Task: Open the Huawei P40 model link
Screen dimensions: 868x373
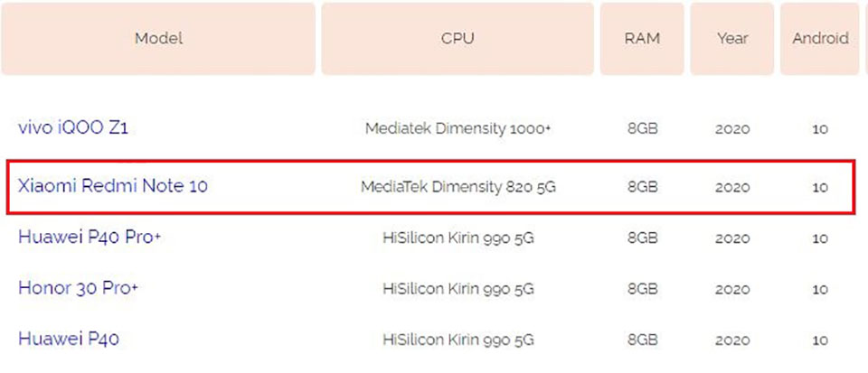Action: (69, 338)
